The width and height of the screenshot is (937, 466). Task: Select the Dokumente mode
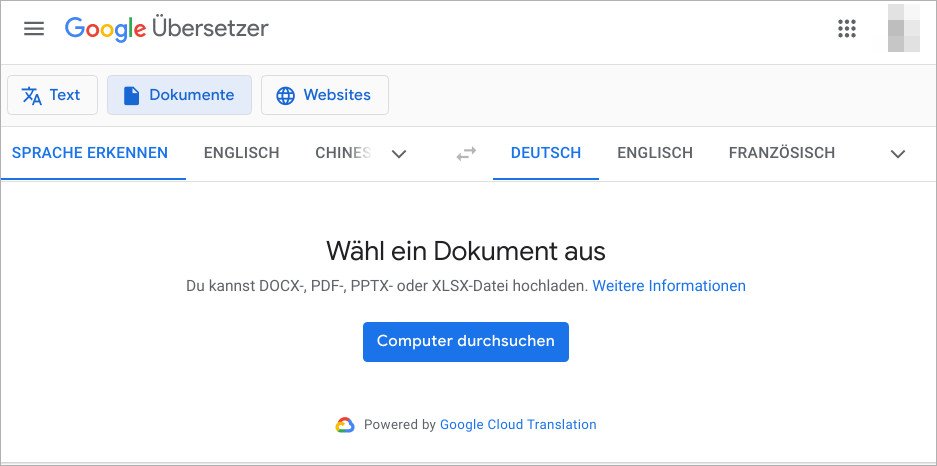point(179,95)
